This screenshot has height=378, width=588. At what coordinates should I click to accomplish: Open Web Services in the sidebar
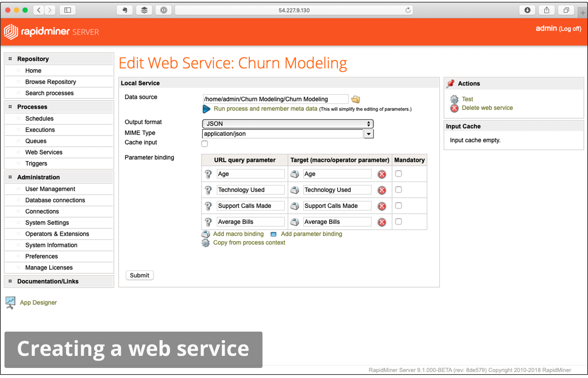44,152
